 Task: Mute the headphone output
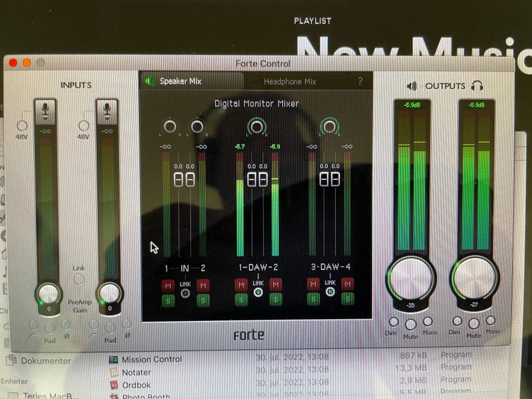pos(474,324)
